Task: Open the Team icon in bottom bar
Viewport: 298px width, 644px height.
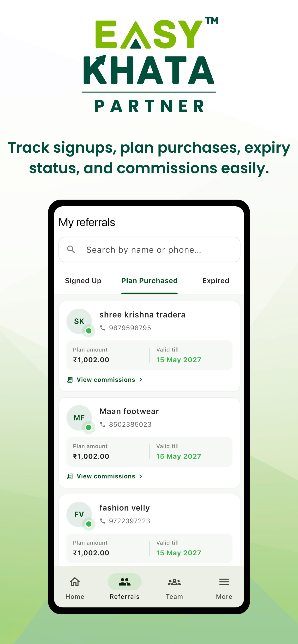Action: coord(174,582)
